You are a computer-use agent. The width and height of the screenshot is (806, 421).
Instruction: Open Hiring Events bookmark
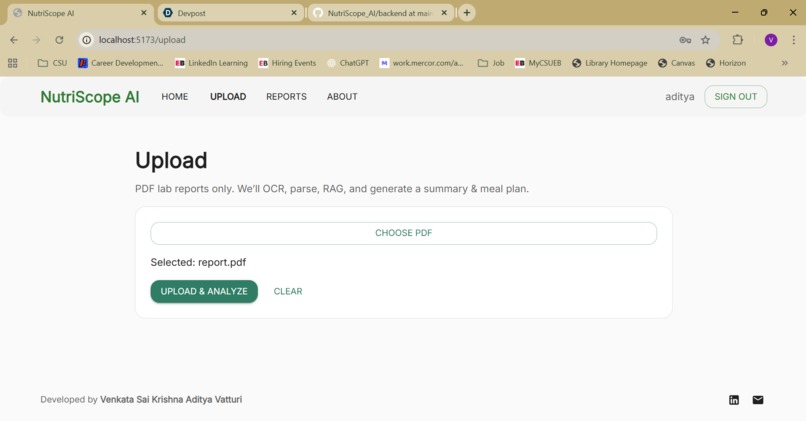click(287, 63)
